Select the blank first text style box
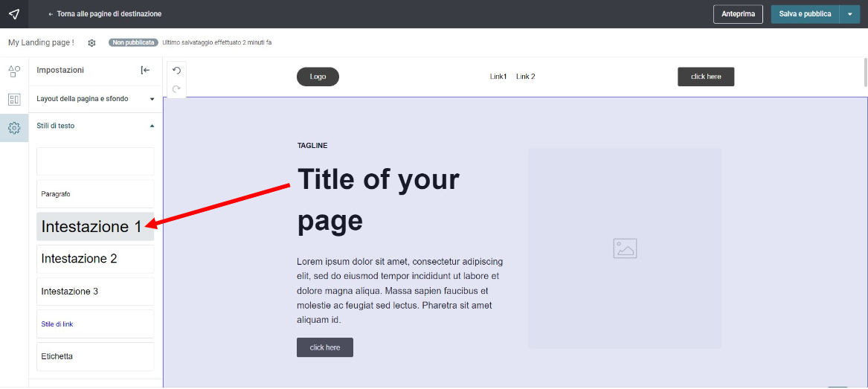 (x=95, y=161)
